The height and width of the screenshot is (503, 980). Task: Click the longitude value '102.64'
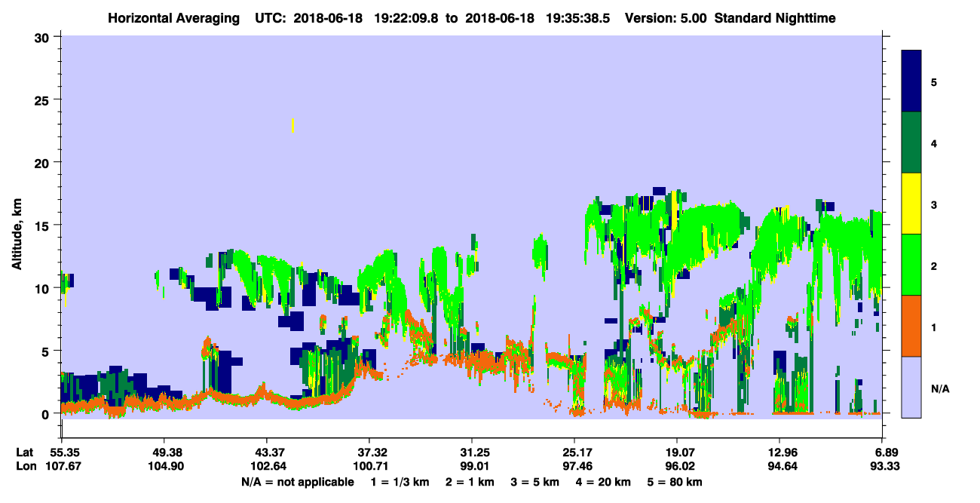click(267, 466)
